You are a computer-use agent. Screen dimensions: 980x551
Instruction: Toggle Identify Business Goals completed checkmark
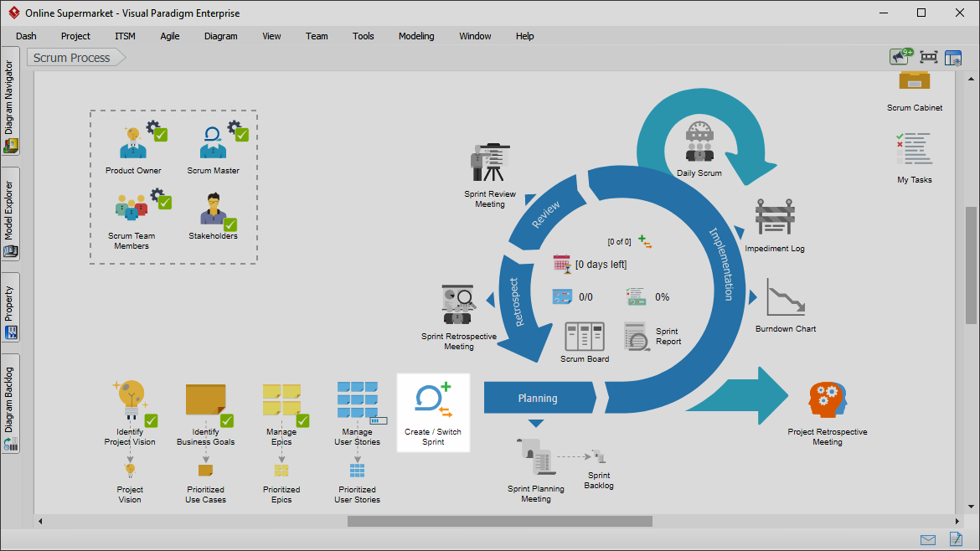pyautogui.click(x=227, y=420)
